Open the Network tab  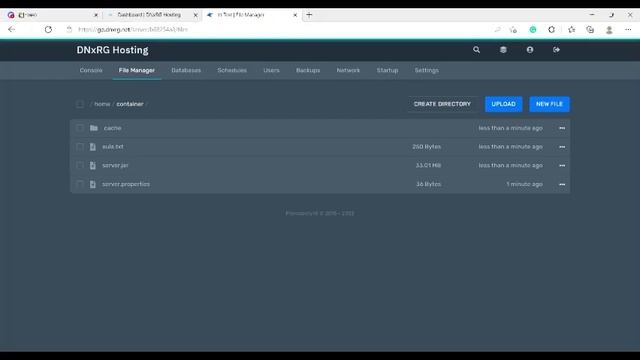click(348, 70)
